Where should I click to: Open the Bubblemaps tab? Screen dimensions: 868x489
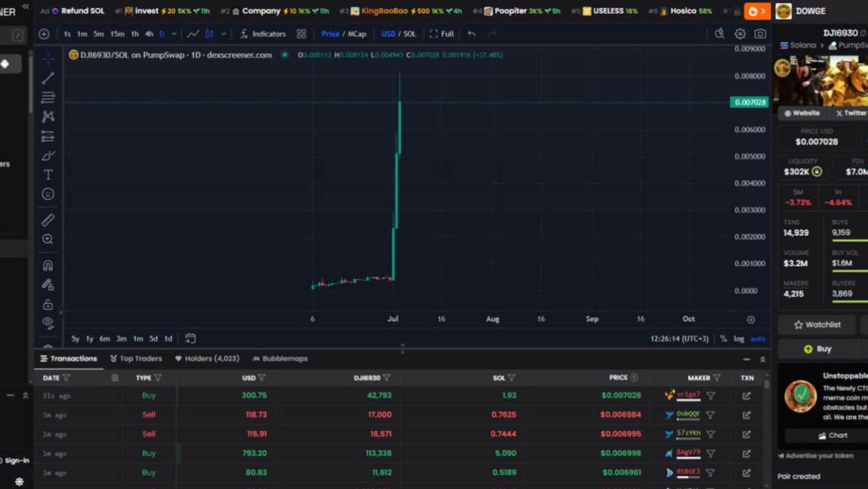pyautogui.click(x=280, y=359)
